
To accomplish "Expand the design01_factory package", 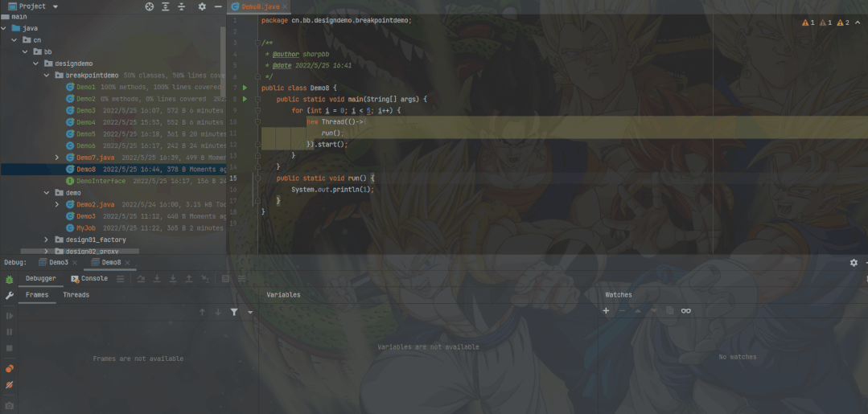I will coord(47,240).
